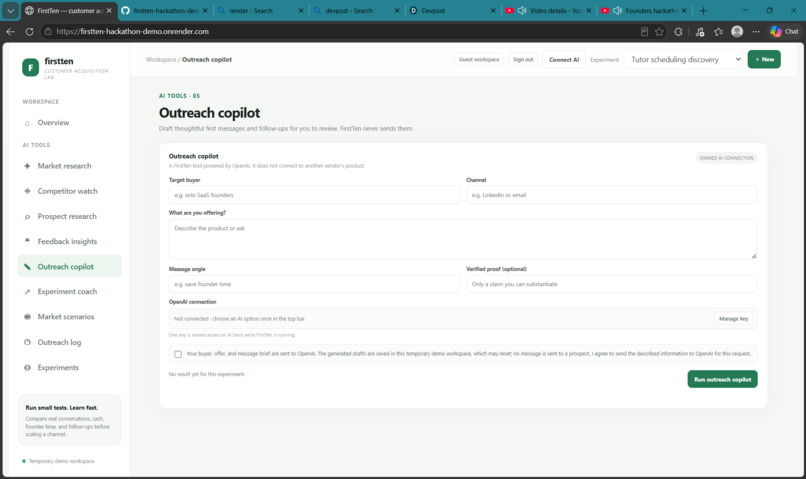Click the Market scenarios icon
The width and height of the screenshot is (806, 479).
click(x=27, y=317)
